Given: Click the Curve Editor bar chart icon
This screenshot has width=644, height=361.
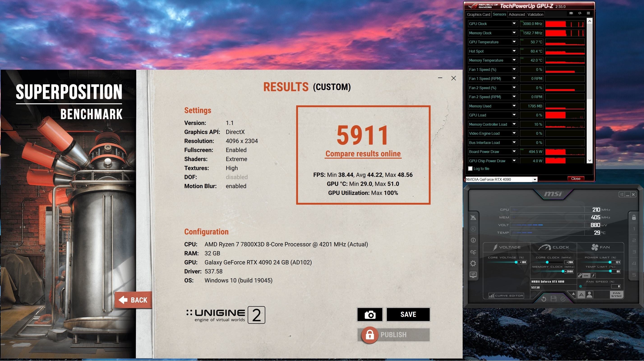Looking at the screenshot, I should point(491,296).
